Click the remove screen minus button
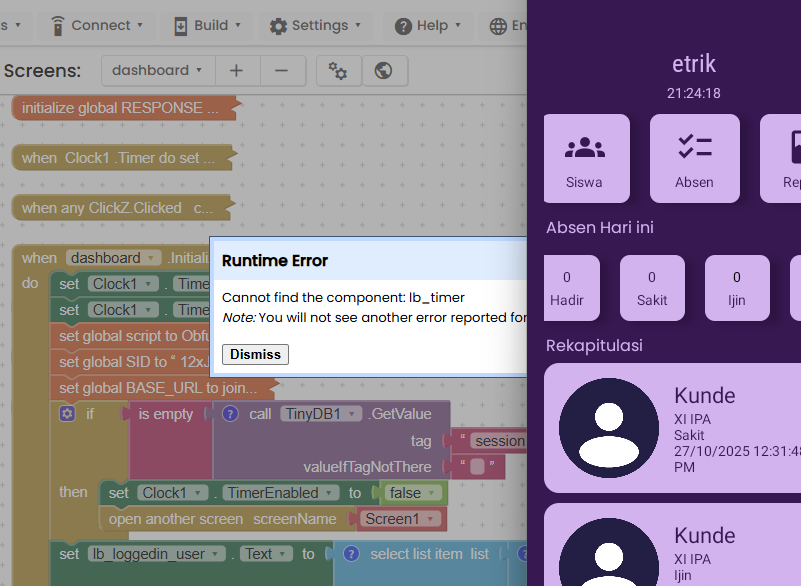801x586 pixels. pyautogui.click(x=283, y=71)
